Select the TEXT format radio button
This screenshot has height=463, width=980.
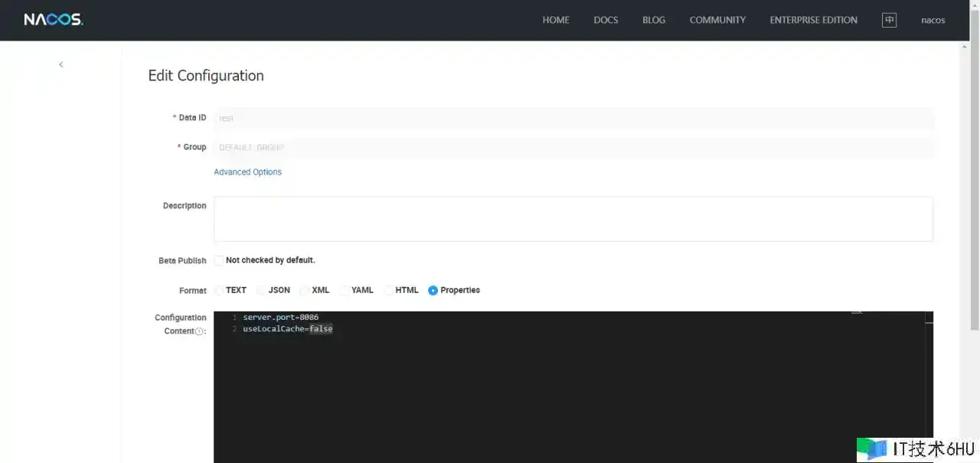pos(220,291)
